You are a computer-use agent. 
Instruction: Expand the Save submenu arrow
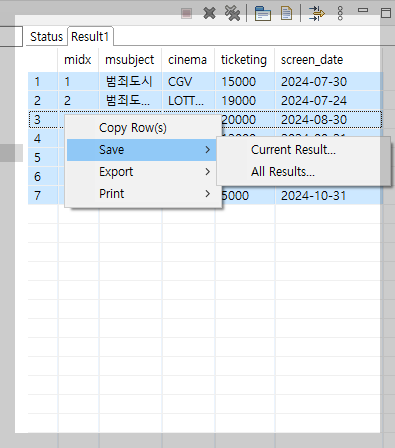point(208,150)
